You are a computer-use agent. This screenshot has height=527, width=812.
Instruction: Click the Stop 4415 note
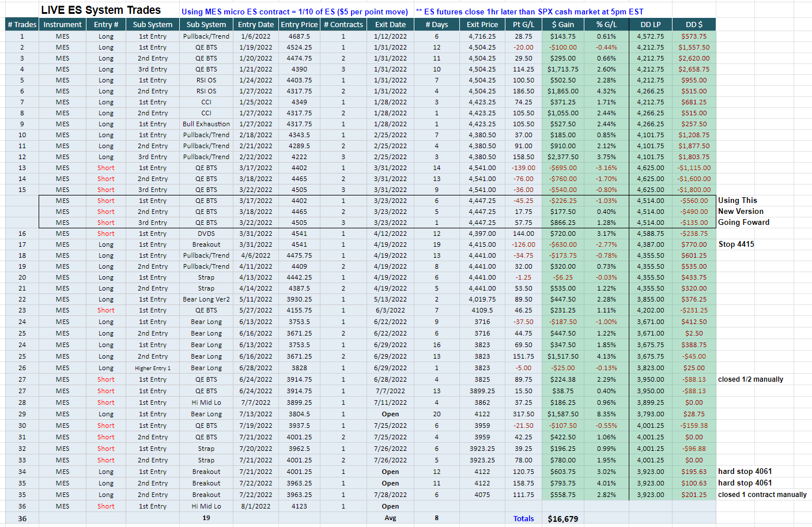736,244
